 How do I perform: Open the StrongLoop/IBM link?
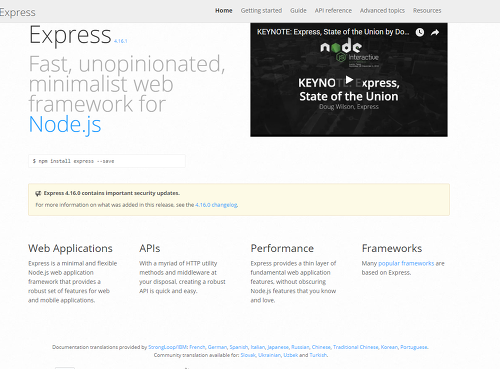coord(167,347)
